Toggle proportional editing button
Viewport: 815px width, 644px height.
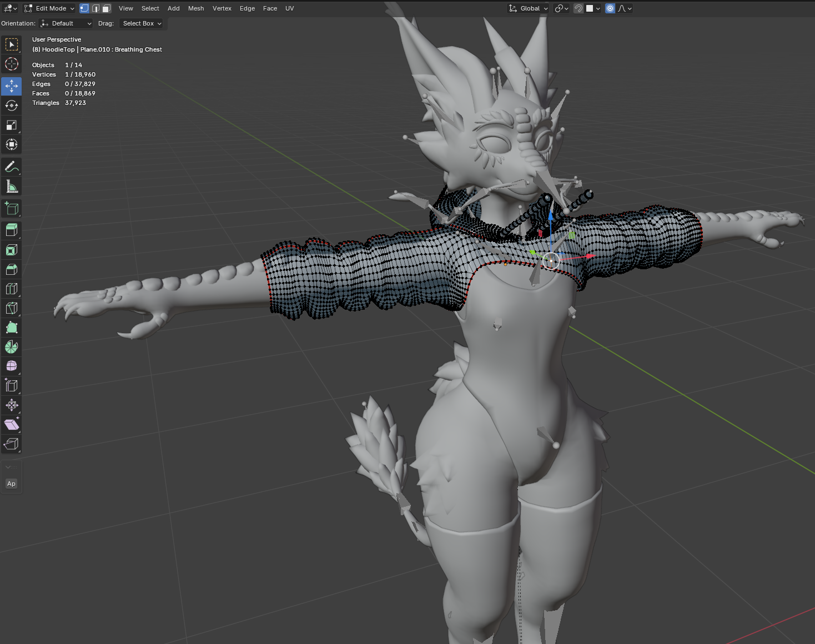point(610,8)
